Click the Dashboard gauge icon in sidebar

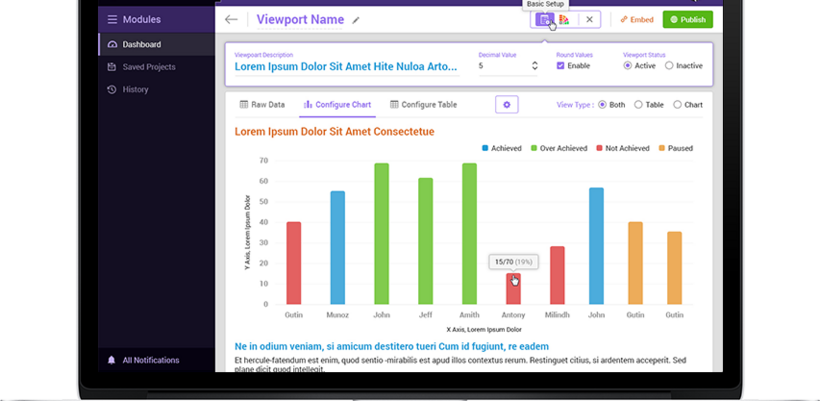112,44
